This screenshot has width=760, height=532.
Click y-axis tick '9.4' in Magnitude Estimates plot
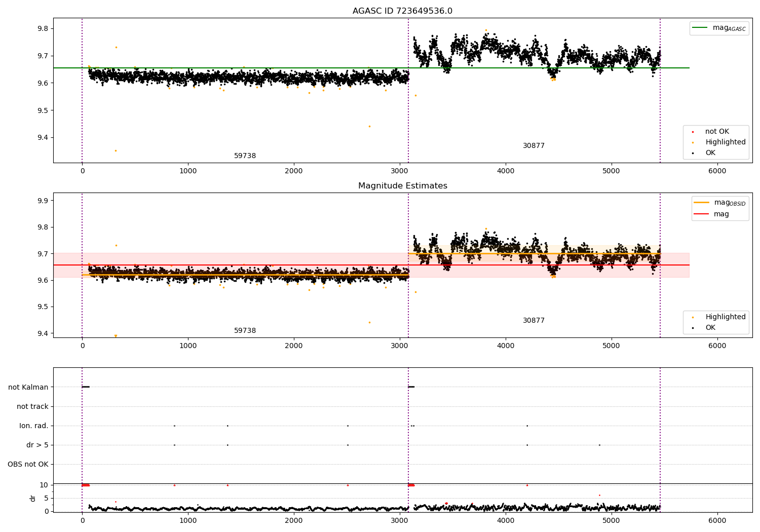coord(43,333)
